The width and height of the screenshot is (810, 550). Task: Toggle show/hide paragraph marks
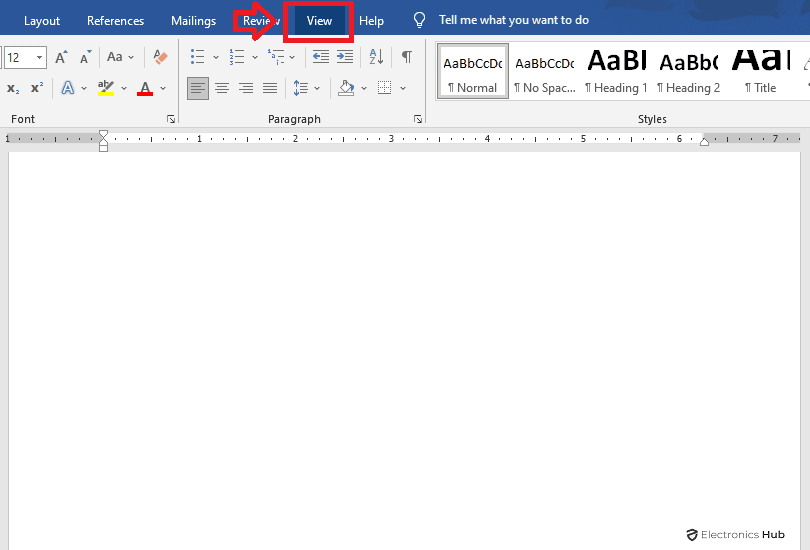[x=406, y=57]
